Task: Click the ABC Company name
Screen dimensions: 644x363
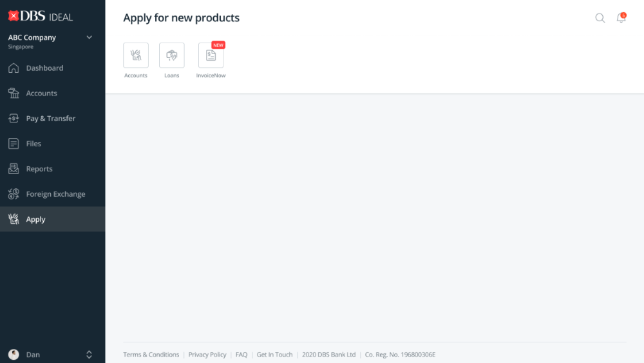Action: point(32,37)
